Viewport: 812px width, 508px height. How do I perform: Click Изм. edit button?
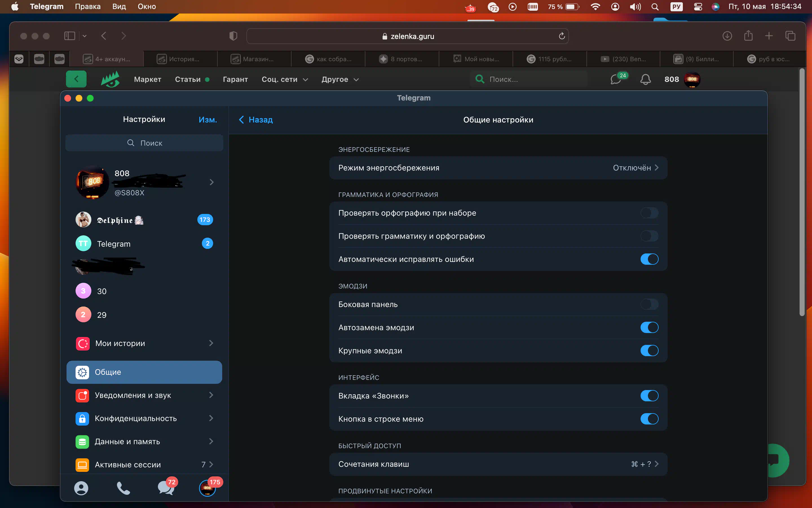(x=208, y=120)
